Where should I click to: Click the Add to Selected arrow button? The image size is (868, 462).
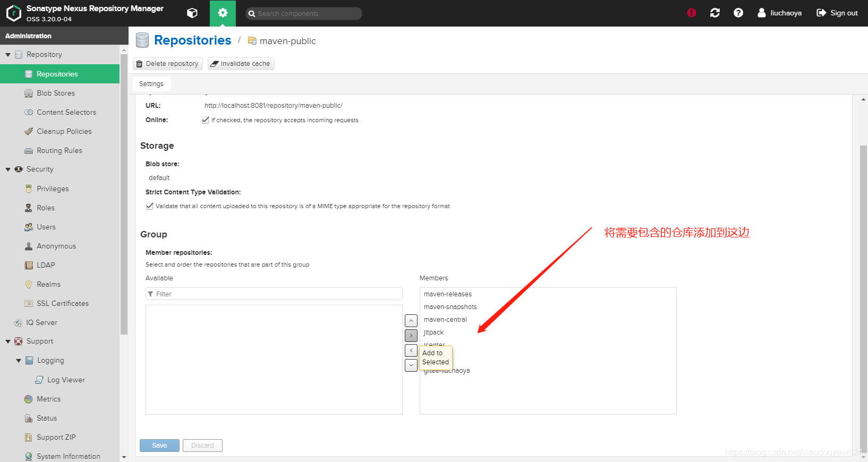[x=411, y=336]
